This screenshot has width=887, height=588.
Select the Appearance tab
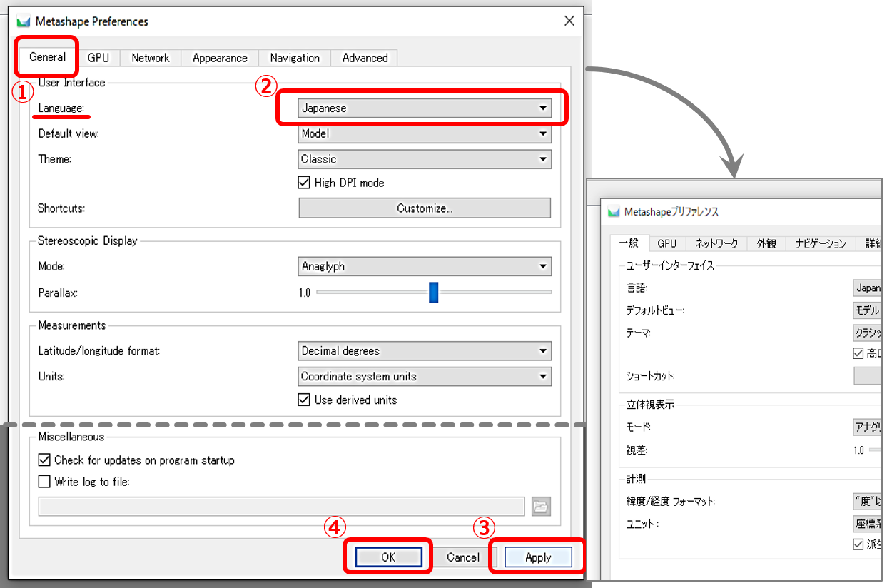coord(220,58)
